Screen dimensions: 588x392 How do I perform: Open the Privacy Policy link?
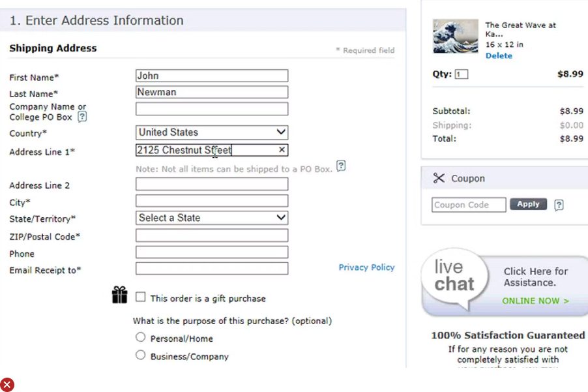(366, 267)
